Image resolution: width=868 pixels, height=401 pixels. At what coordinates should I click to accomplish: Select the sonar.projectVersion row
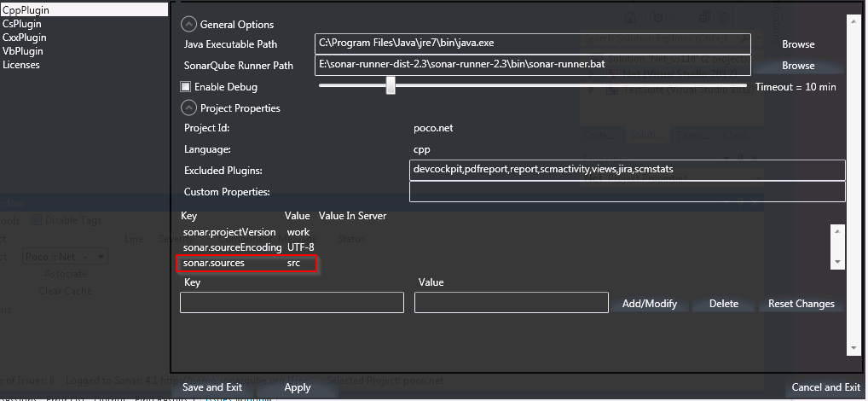point(247,232)
